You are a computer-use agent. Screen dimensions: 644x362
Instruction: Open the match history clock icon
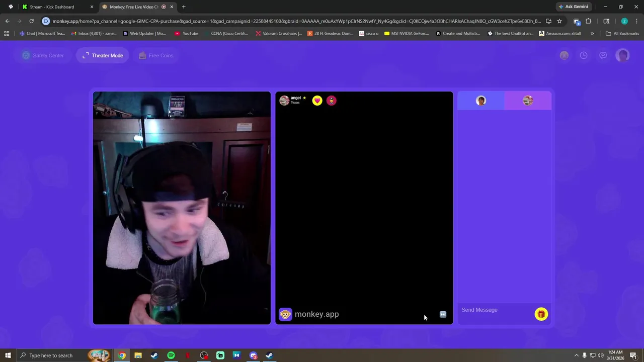click(x=584, y=55)
